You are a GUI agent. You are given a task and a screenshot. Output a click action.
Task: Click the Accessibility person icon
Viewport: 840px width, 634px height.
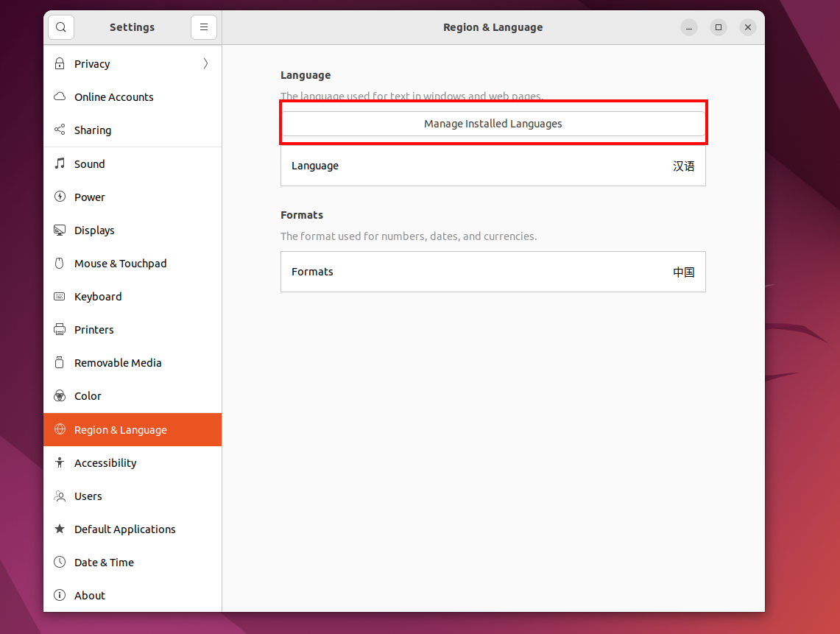[x=60, y=462]
